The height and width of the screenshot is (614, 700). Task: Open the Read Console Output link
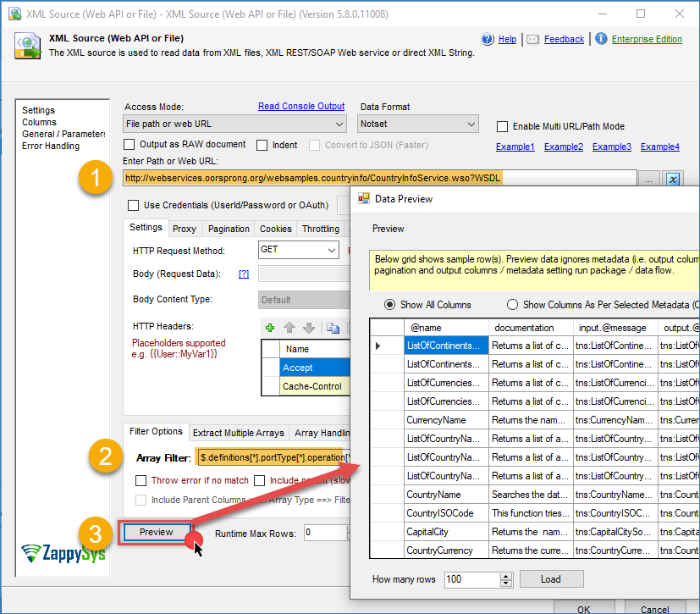(x=301, y=107)
